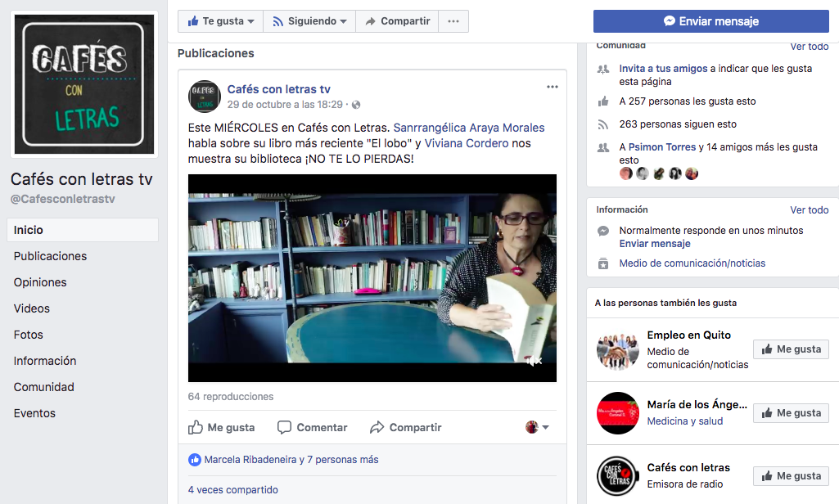
Task: Click the Medio de comunicación/noticias category link
Action: point(692,263)
